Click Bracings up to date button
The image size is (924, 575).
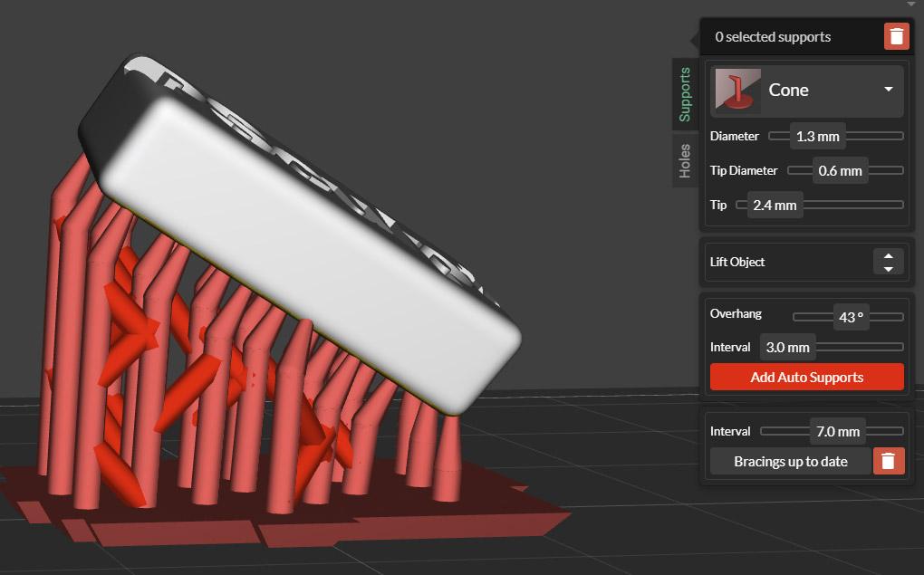(790, 461)
